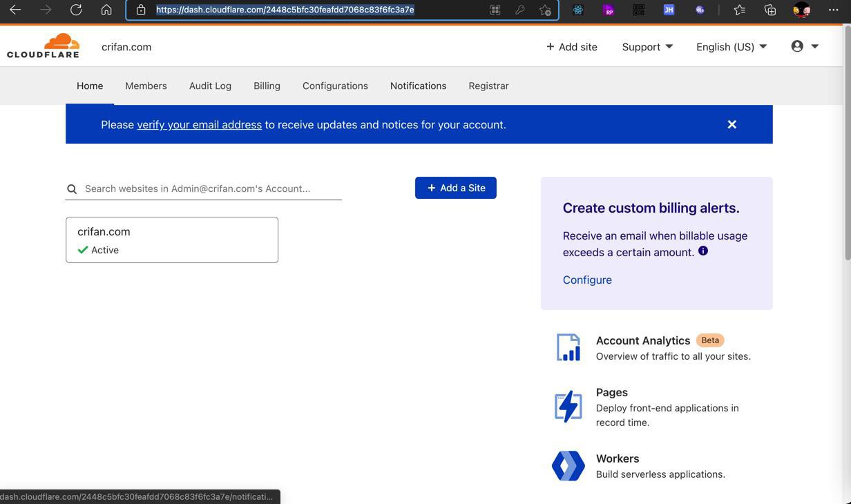Open the browser home page icon
Viewport: 851px width, 504px height.
click(106, 10)
